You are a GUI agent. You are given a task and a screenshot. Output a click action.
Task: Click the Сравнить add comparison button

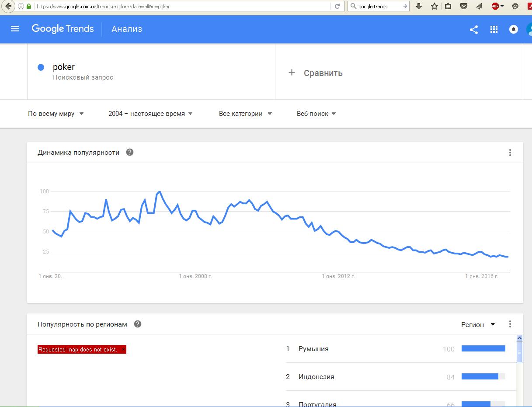click(x=316, y=73)
